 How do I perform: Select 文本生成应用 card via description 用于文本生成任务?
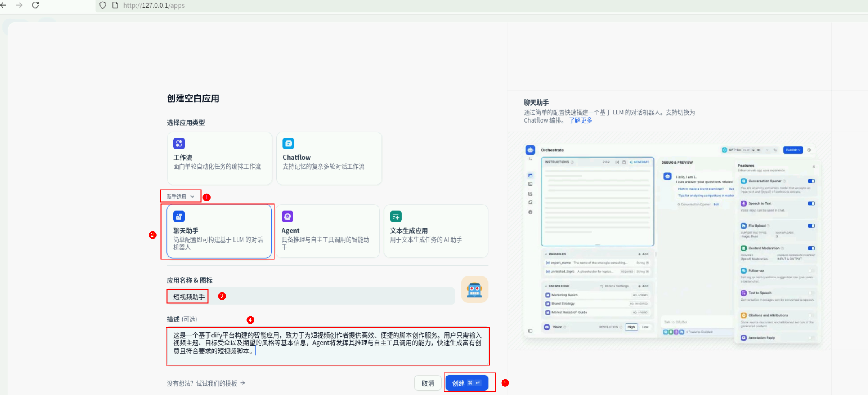(x=426, y=240)
